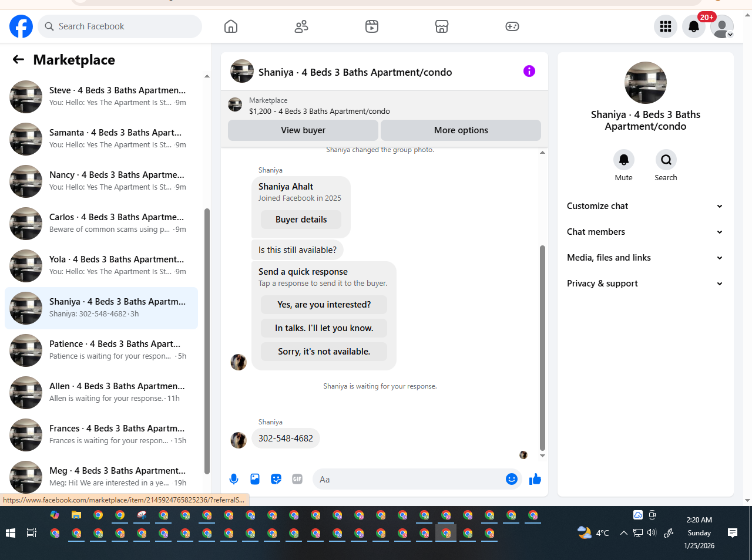Search within the Shaniya conversation
The height and width of the screenshot is (560, 752).
tap(666, 160)
